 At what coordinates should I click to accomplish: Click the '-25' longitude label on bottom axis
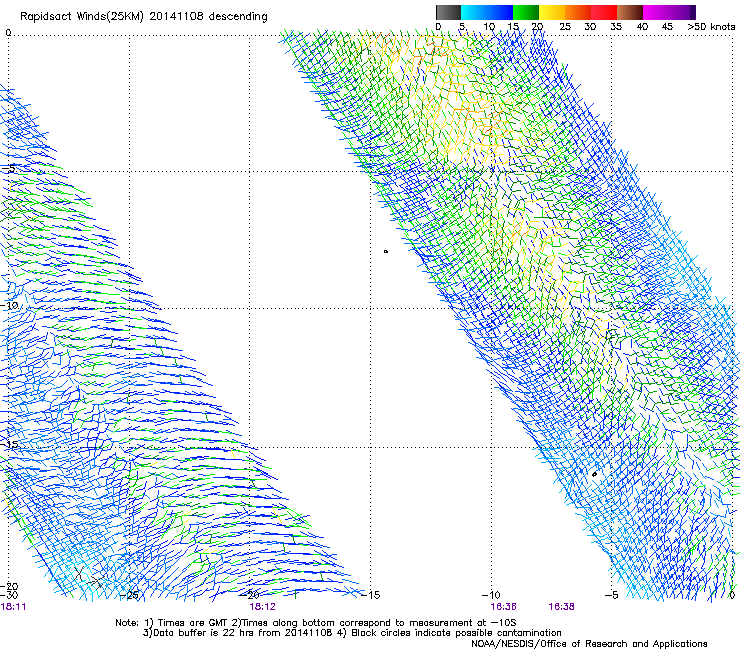pyautogui.click(x=129, y=595)
